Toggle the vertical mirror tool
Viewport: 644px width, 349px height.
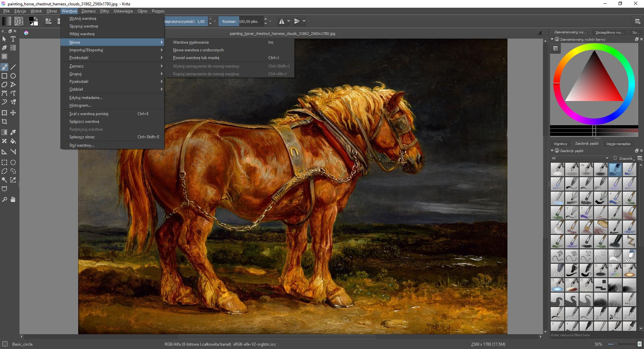click(297, 21)
